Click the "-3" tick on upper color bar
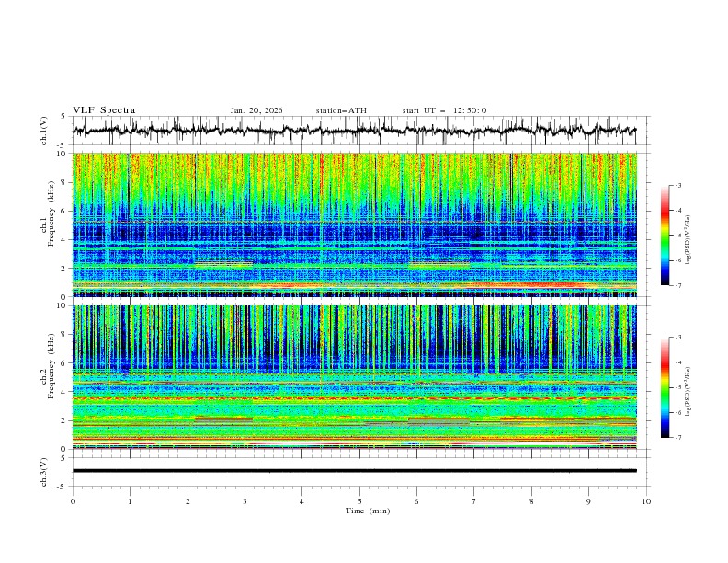The height and width of the screenshot is (563, 728). [x=677, y=185]
